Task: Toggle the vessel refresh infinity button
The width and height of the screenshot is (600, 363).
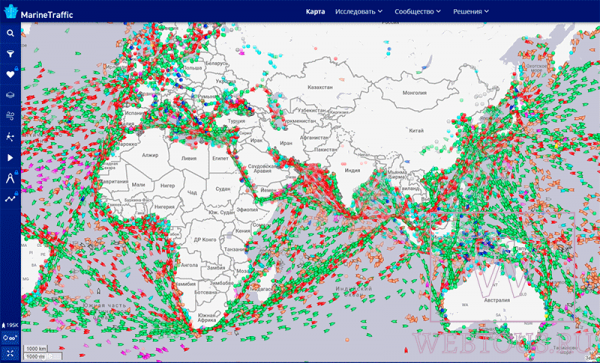Action: [10, 338]
